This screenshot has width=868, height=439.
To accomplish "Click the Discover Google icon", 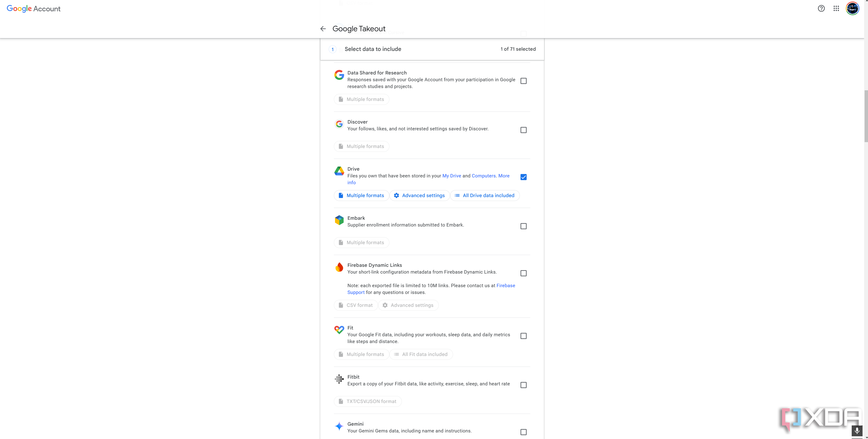I will (x=339, y=124).
